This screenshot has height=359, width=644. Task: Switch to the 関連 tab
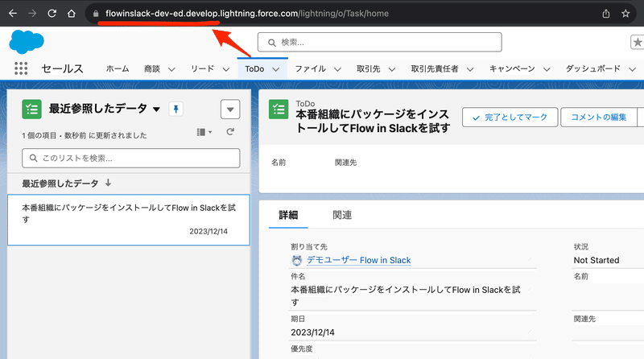point(342,215)
